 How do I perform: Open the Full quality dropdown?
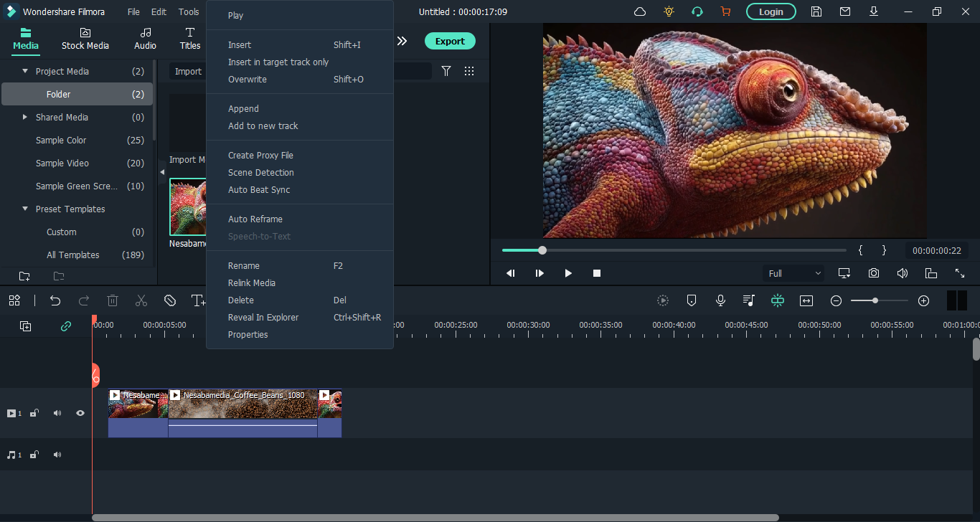795,273
